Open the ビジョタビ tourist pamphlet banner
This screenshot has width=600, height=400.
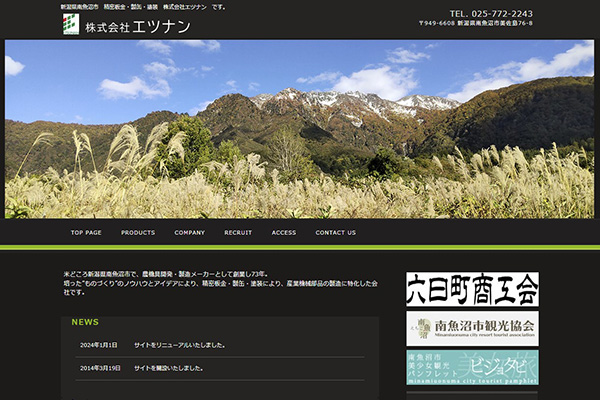click(472, 367)
